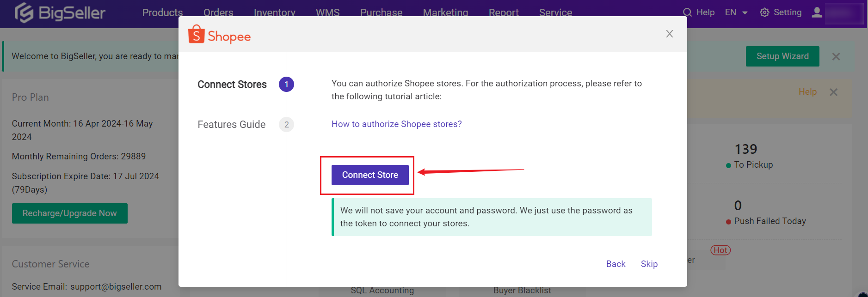Click the Buyer Blacklist item
Viewport: 868px width, 297px height.
522,291
